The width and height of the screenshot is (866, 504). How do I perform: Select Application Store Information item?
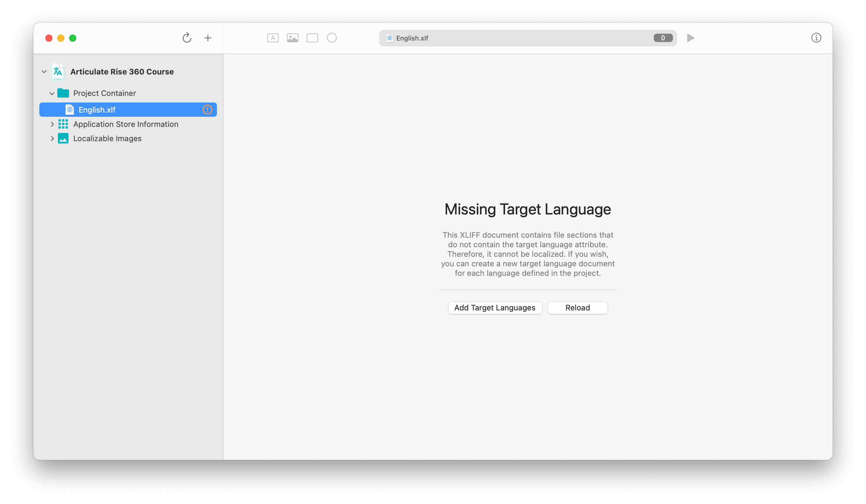click(x=126, y=124)
